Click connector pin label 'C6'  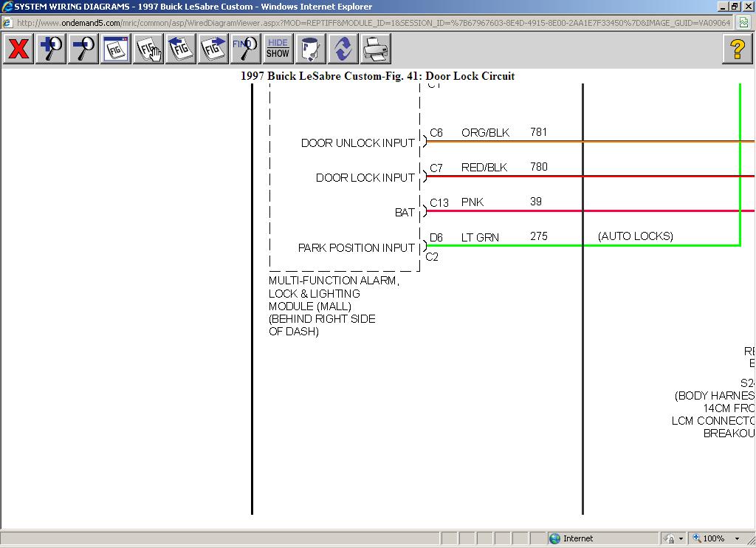tap(436, 133)
